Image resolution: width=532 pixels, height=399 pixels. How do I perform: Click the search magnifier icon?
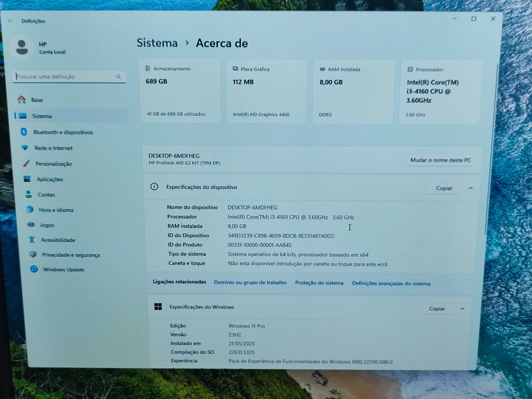pyautogui.click(x=118, y=77)
